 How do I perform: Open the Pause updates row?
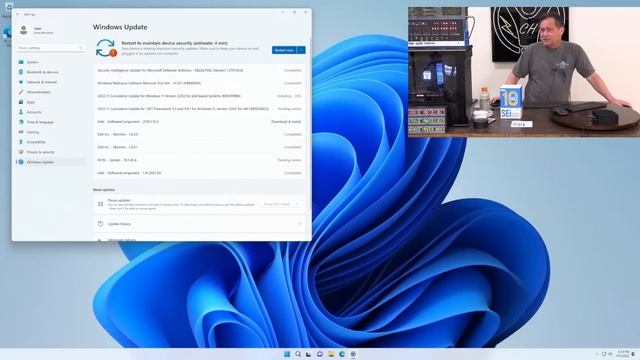(199, 204)
